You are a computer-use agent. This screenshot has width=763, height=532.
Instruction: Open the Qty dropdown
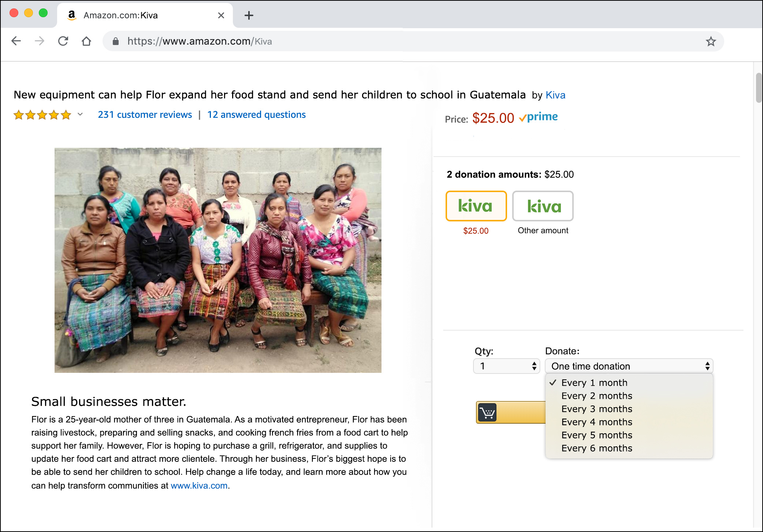click(x=506, y=366)
